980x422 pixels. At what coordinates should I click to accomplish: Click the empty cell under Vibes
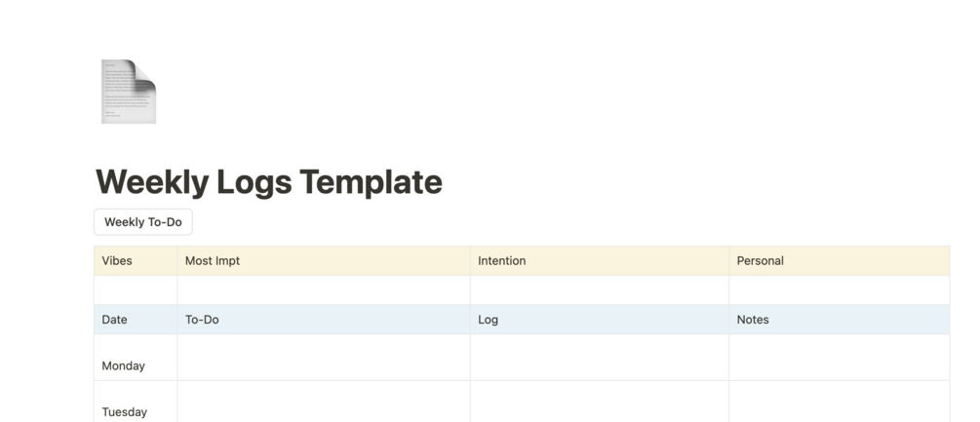click(136, 290)
